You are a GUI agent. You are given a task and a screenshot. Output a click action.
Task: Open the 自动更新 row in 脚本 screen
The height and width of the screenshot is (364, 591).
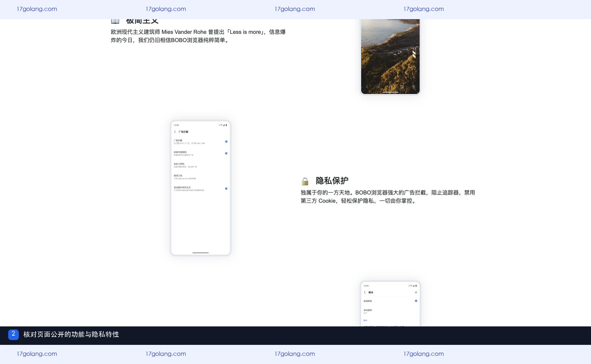[390, 311]
